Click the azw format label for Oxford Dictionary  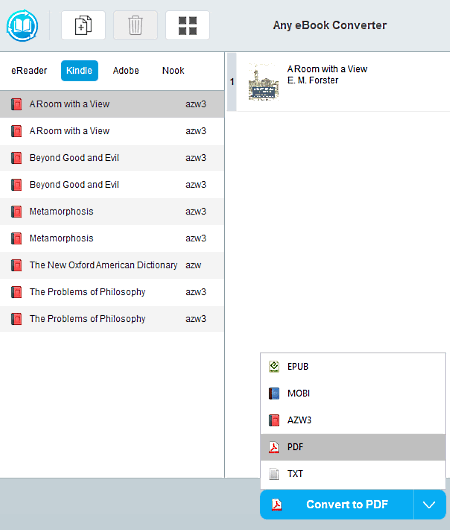[193, 265]
